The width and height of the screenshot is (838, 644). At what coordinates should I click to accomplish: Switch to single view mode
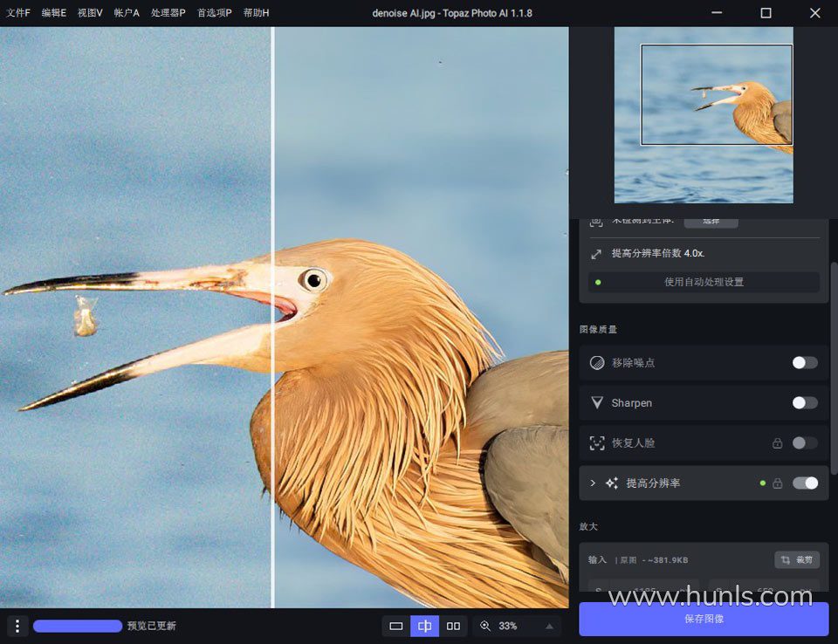[x=396, y=626]
